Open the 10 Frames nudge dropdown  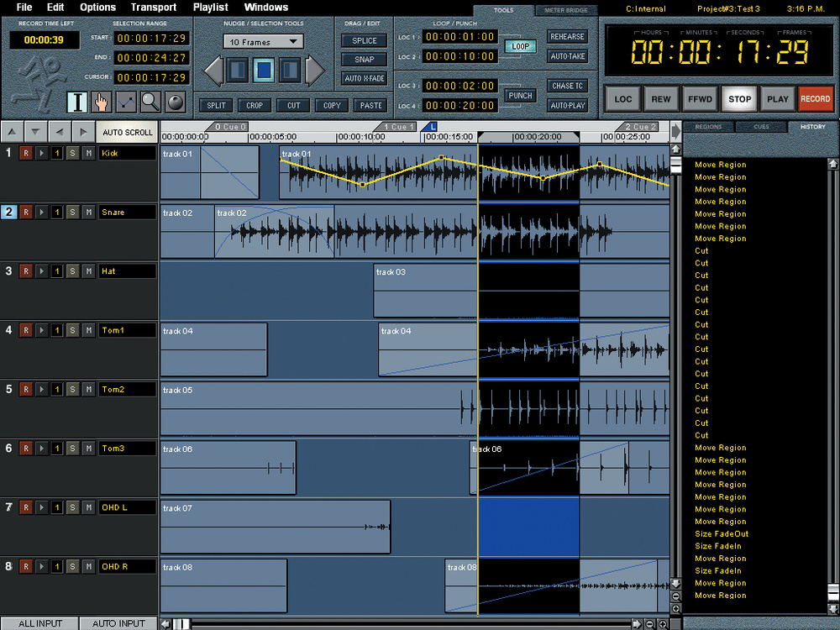tap(264, 42)
